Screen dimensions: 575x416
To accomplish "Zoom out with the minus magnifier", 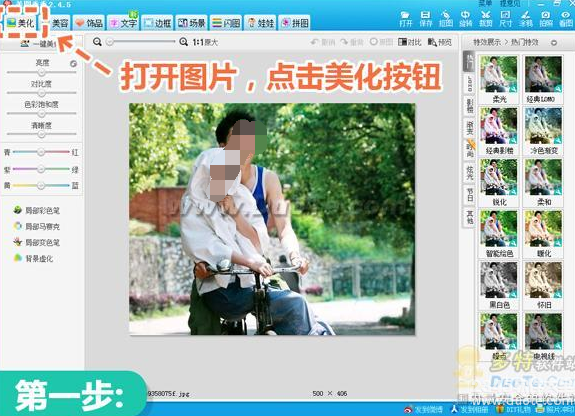I will pyautogui.click(x=97, y=42).
